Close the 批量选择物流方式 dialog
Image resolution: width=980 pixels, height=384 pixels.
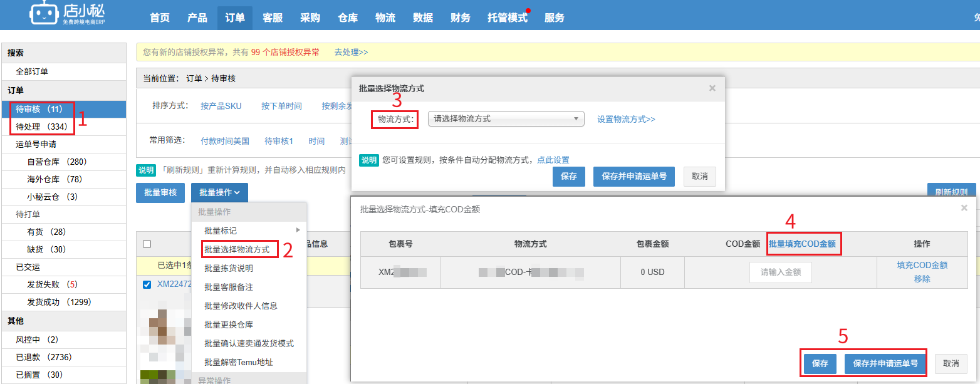coord(712,88)
